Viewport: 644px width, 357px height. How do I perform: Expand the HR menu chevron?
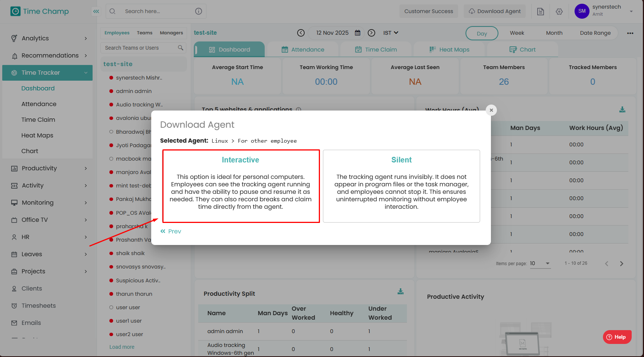(x=86, y=237)
